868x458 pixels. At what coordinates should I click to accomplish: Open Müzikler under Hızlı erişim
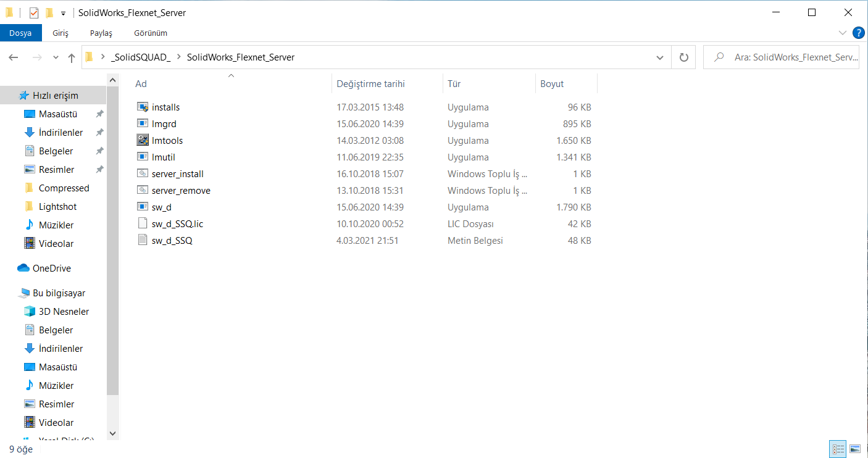point(48,225)
